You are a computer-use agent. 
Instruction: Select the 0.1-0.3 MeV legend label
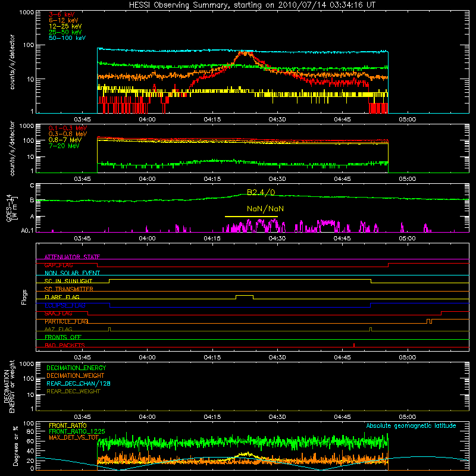(x=68, y=128)
